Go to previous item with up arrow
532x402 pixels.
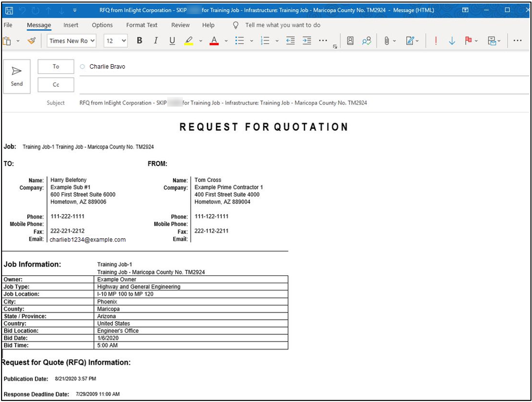tap(49, 11)
